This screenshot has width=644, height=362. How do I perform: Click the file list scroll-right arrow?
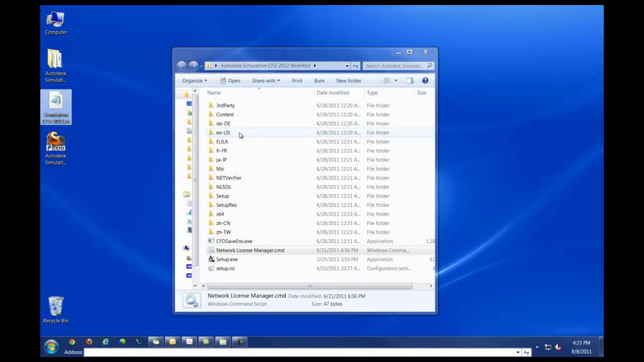[x=431, y=286]
